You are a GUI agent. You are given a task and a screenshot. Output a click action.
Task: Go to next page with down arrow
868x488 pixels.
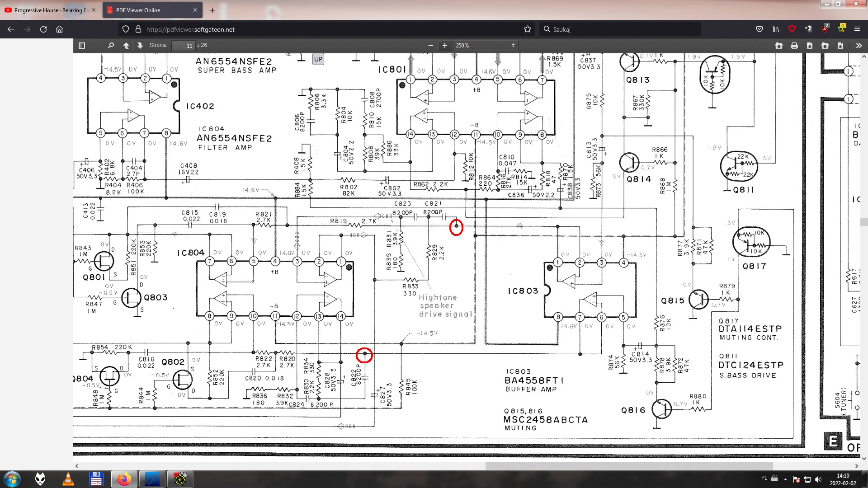(x=140, y=45)
